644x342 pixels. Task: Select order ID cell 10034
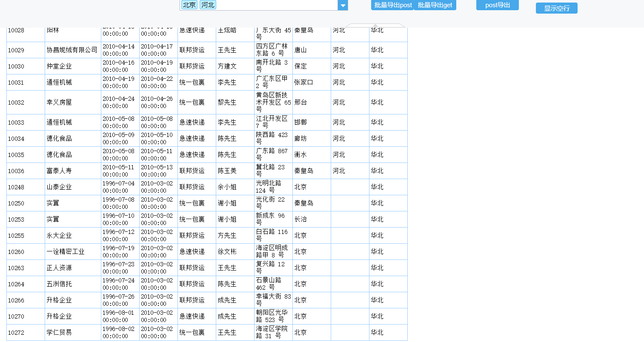click(26, 139)
